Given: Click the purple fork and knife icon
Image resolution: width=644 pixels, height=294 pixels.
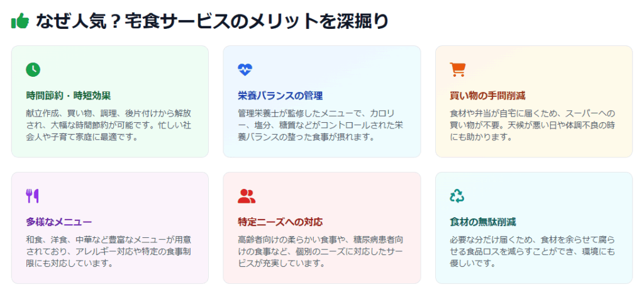Looking at the screenshot, I should click(x=32, y=196).
